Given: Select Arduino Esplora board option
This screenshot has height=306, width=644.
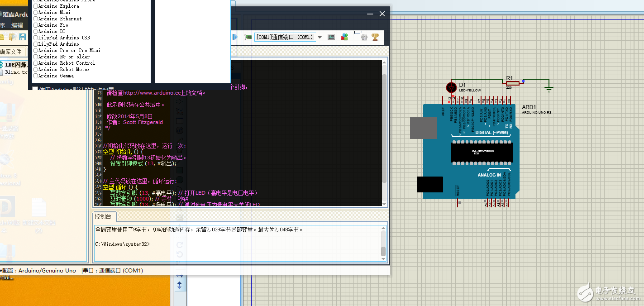Looking at the screenshot, I should pyautogui.click(x=56, y=6).
